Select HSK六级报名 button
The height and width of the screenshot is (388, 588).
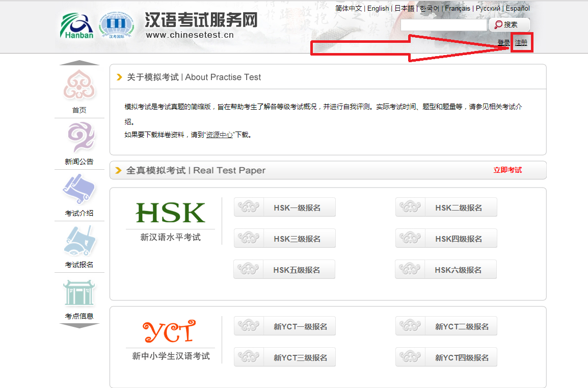(446, 270)
